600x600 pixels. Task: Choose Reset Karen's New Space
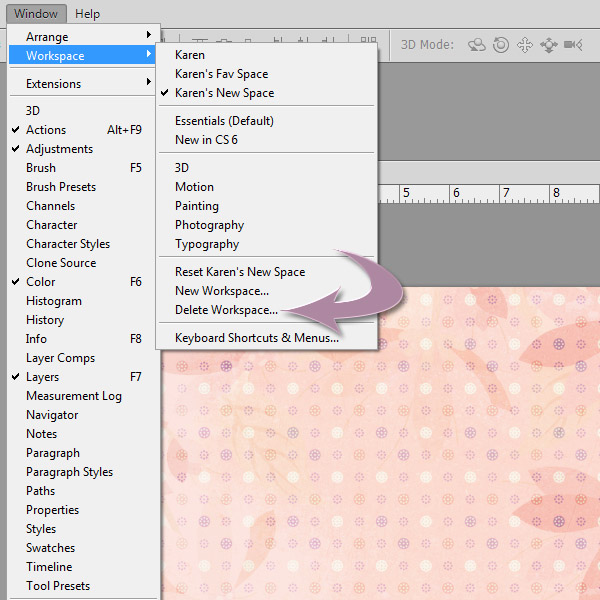pos(266,272)
